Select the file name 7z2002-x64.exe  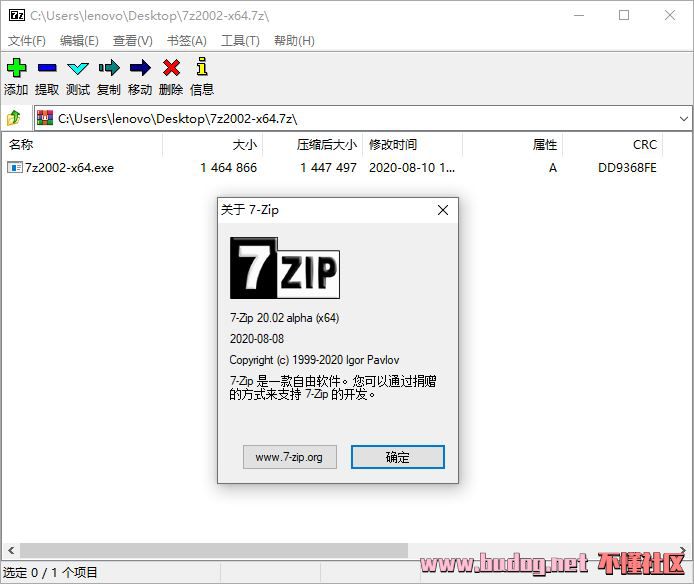click(x=69, y=168)
